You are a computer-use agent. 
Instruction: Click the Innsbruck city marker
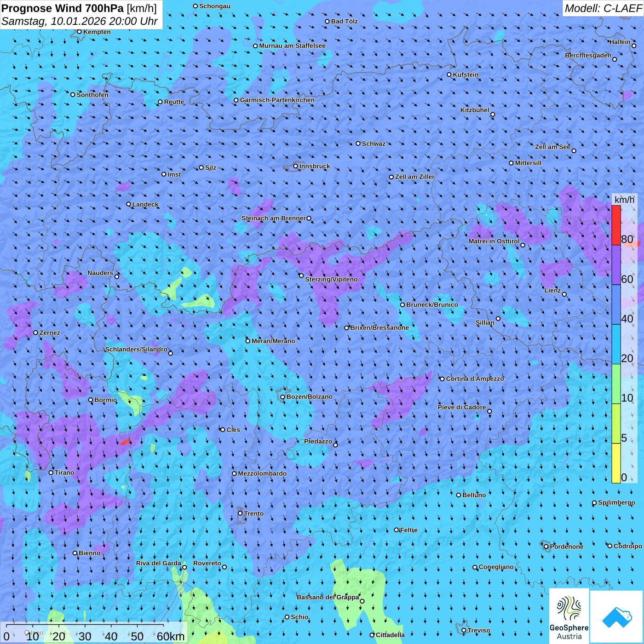tap(296, 166)
